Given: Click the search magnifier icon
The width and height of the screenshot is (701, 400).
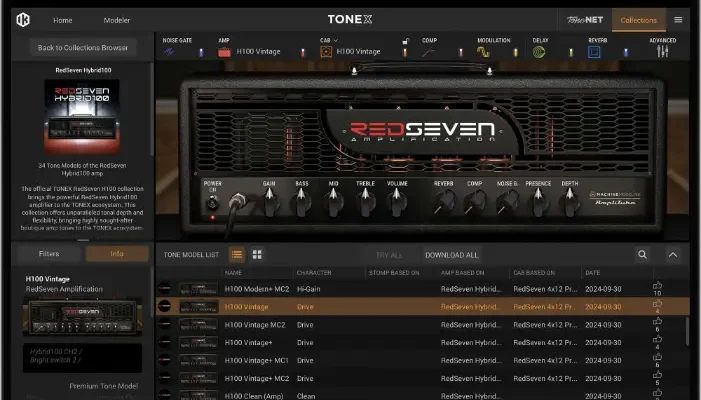Looking at the screenshot, I should pos(642,255).
